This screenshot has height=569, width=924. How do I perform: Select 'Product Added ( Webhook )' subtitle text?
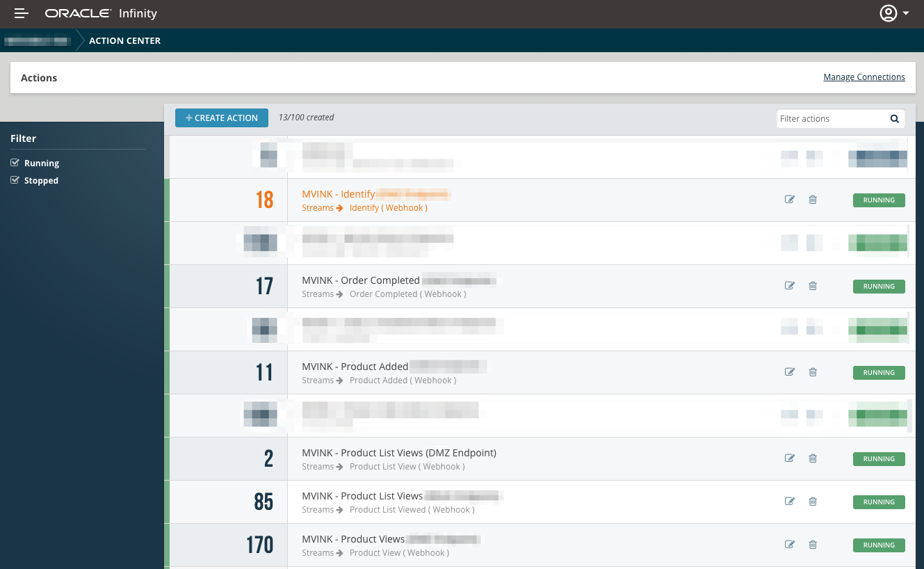tap(403, 380)
